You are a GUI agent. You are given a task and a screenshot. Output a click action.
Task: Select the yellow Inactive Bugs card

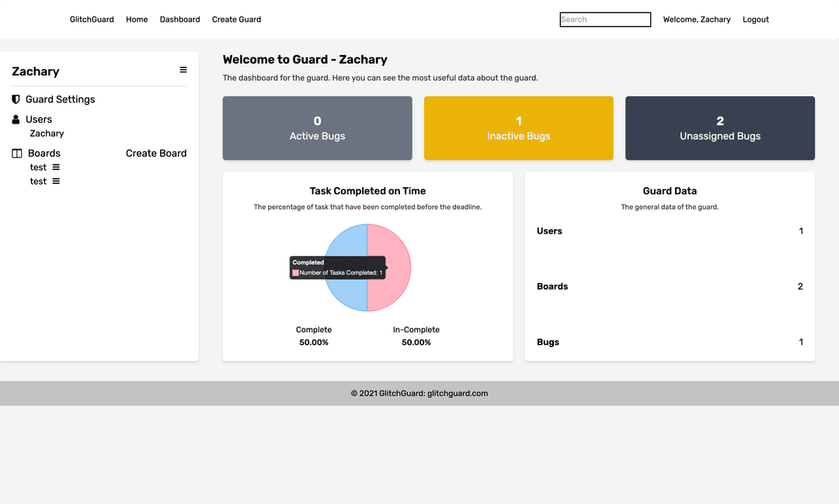point(518,128)
